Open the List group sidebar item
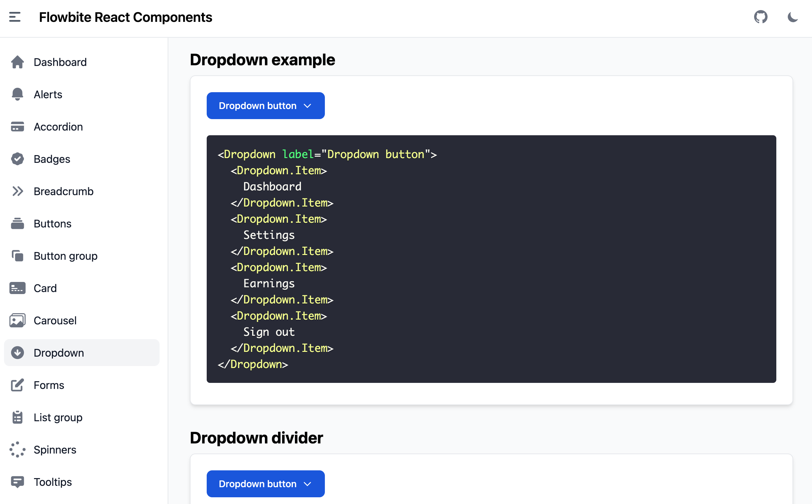Screen dimensions: 812x504 click(x=58, y=418)
